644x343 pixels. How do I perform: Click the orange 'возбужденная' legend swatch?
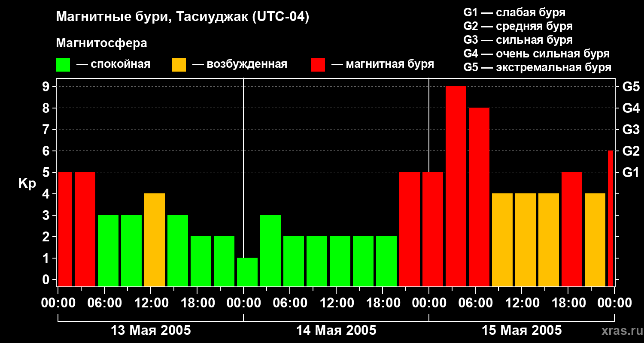click(x=179, y=65)
